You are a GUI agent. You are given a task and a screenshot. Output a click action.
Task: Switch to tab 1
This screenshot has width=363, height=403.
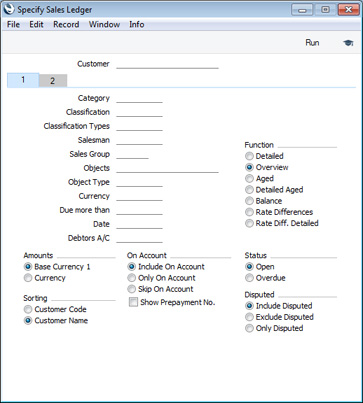tap(23, 80)
